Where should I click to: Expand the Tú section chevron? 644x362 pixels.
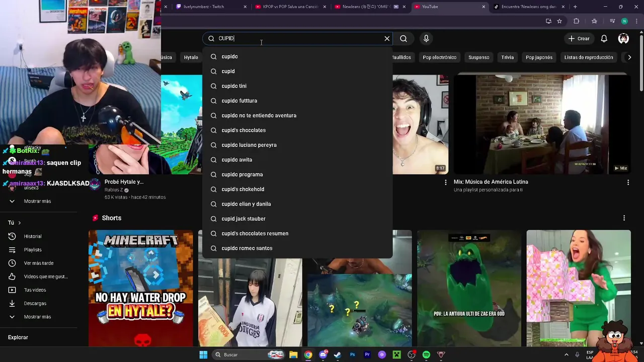point(20,223)
